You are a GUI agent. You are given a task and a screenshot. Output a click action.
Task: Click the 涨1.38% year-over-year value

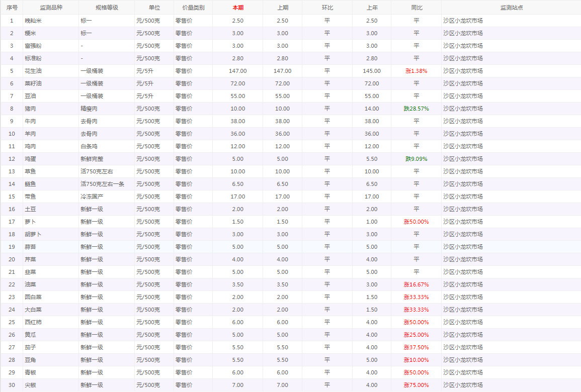(416, 71)
